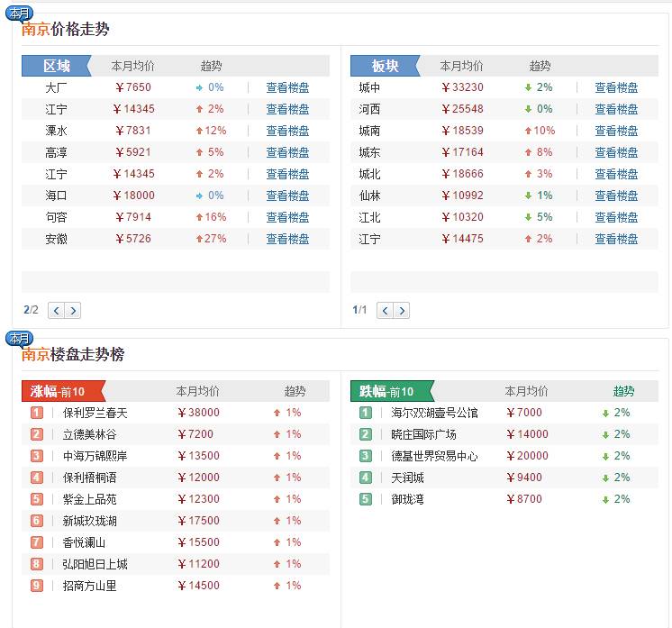The width and height of the screenshot is (672, 628).
Task: Open 查看楼盘 link for 句容
Action: point(287,217)
